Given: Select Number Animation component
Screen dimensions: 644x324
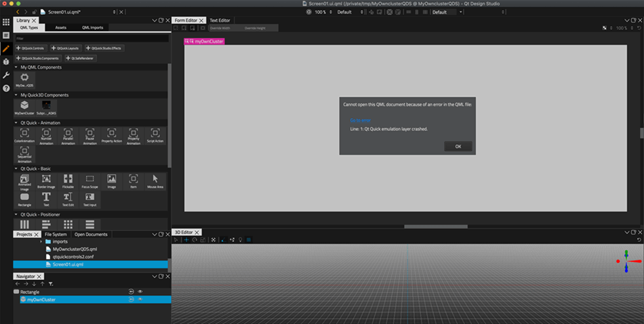Looking at the screenshot, I should [46, 136].
